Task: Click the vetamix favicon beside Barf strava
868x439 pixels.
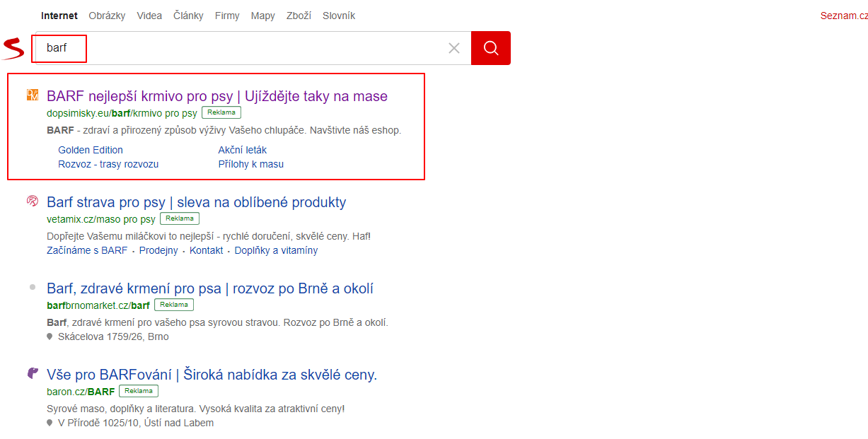Action: [x=32, y=201]
